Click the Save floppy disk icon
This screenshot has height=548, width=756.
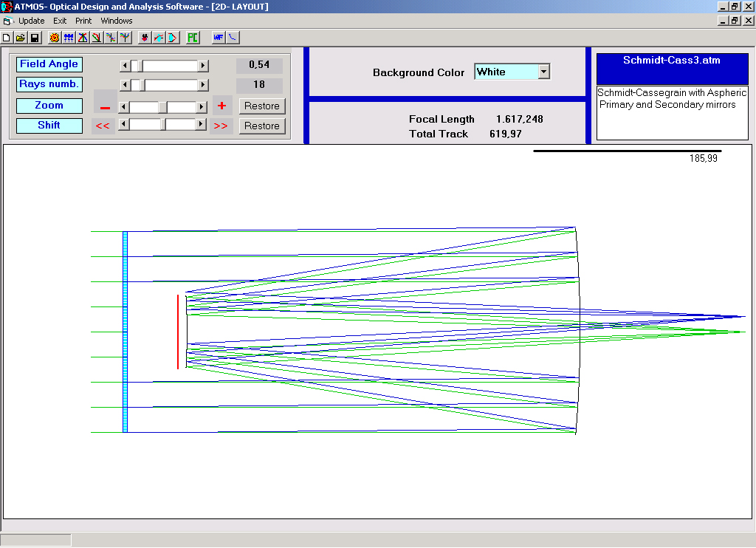[x=35, y=38]
